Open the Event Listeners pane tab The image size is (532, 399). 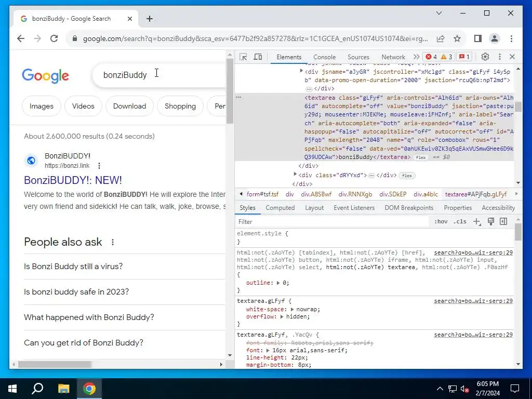tap(354, 208)
